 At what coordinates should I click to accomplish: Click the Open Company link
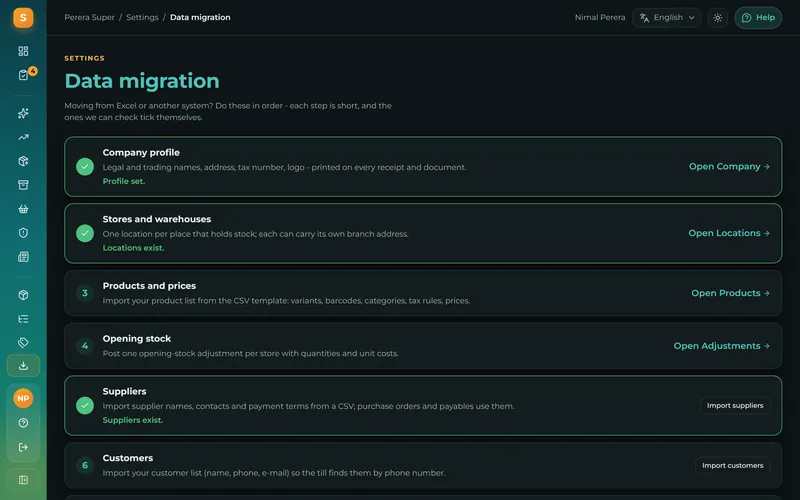click(x=729, y=166)
